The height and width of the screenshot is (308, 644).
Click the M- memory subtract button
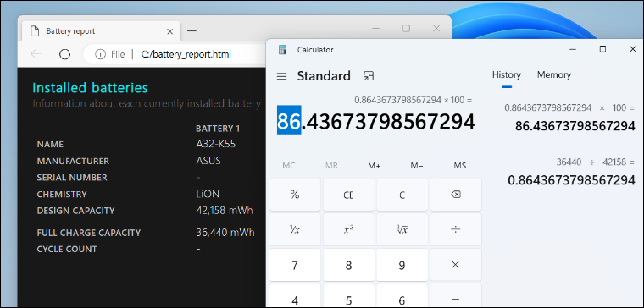417,166
